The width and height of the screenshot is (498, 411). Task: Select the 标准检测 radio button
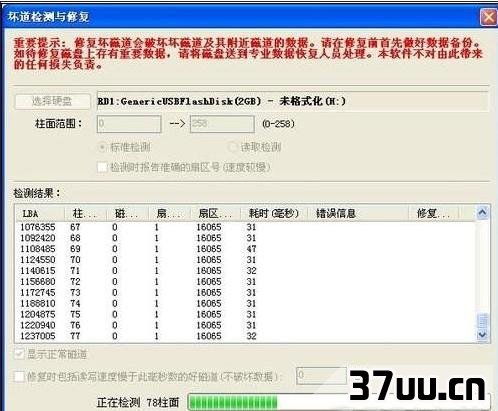[102, 147]
